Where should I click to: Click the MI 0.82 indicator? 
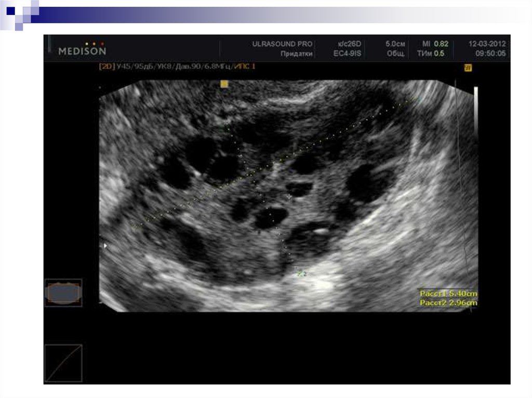click(434, 44)
